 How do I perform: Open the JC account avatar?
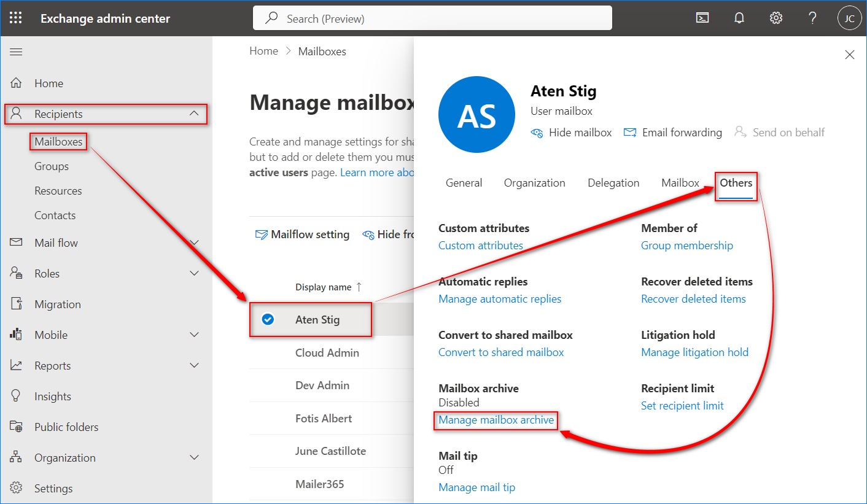(x=850, y=18)
